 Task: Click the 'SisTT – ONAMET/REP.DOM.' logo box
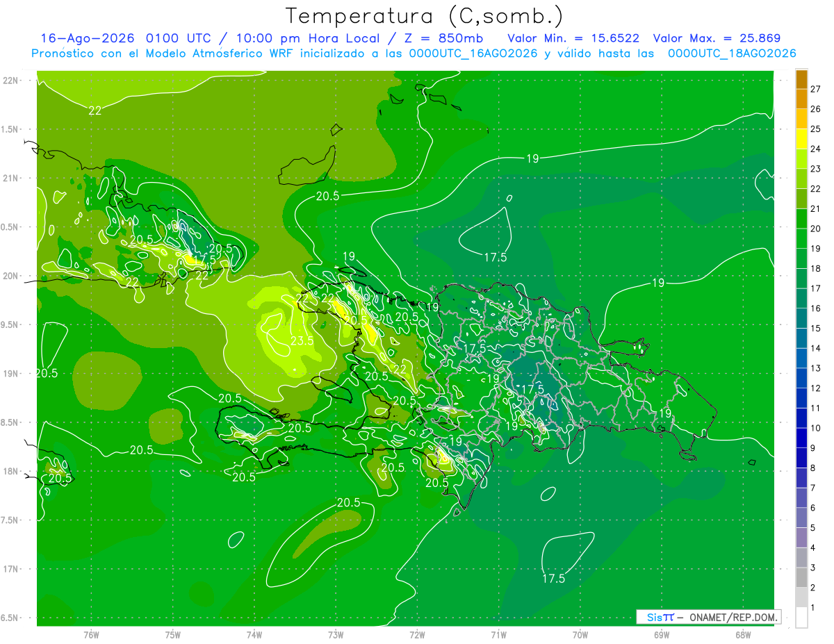[709, 617]
